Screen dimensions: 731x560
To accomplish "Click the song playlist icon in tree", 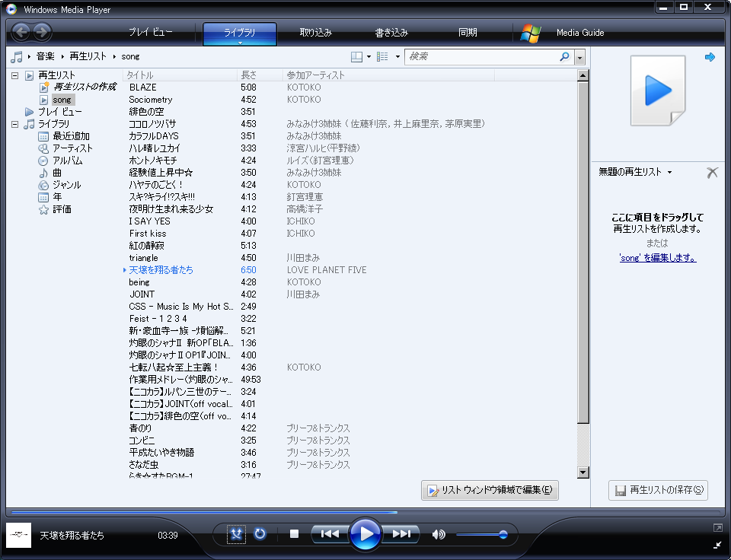I will tap(44, 100).
